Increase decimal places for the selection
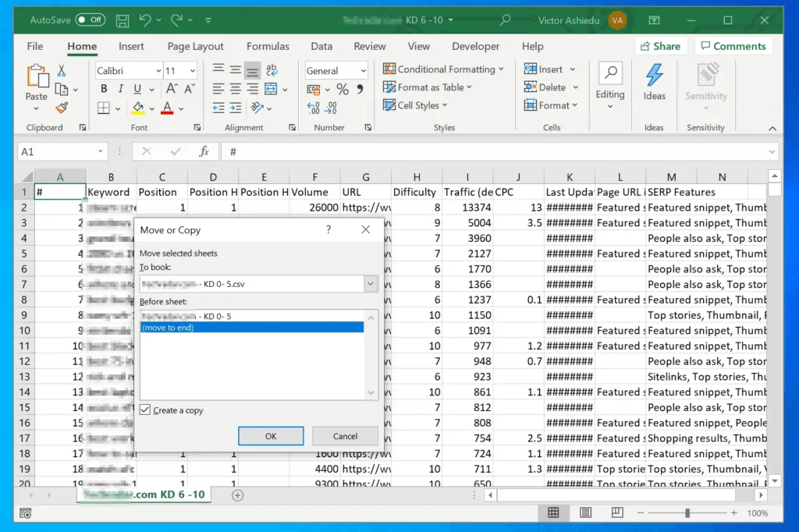This screenshot has height=532, width=799. click(312, 108)
